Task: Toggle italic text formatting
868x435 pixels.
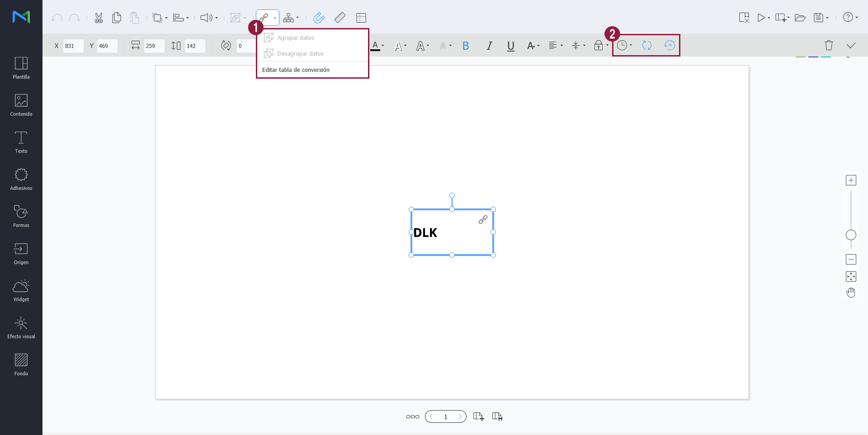Action: click(x=489, y=46)
